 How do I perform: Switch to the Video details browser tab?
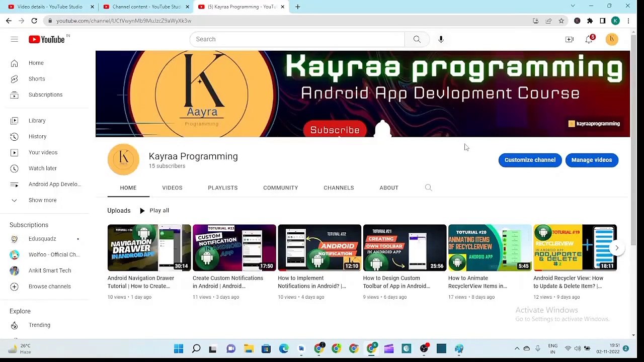(50, 7)
